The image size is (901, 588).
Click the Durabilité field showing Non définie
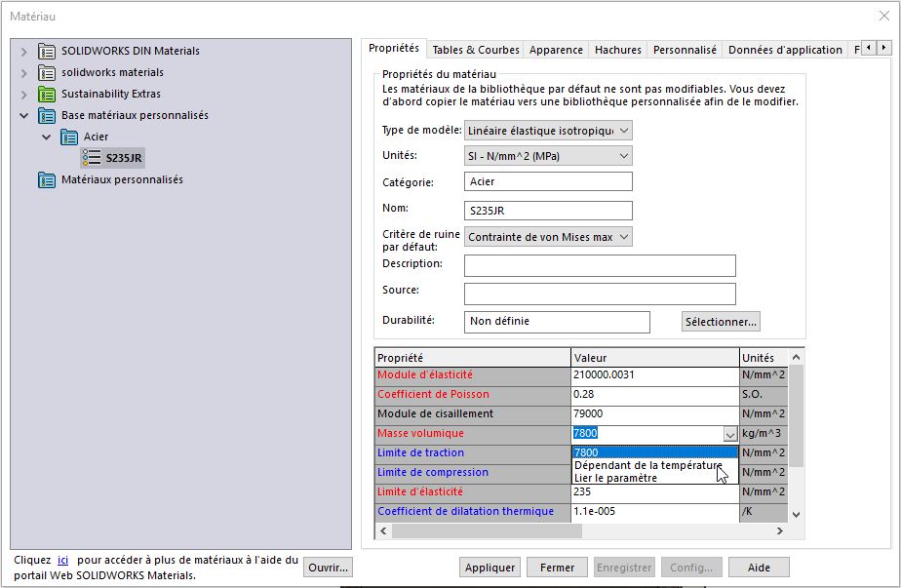click(557, 322)
